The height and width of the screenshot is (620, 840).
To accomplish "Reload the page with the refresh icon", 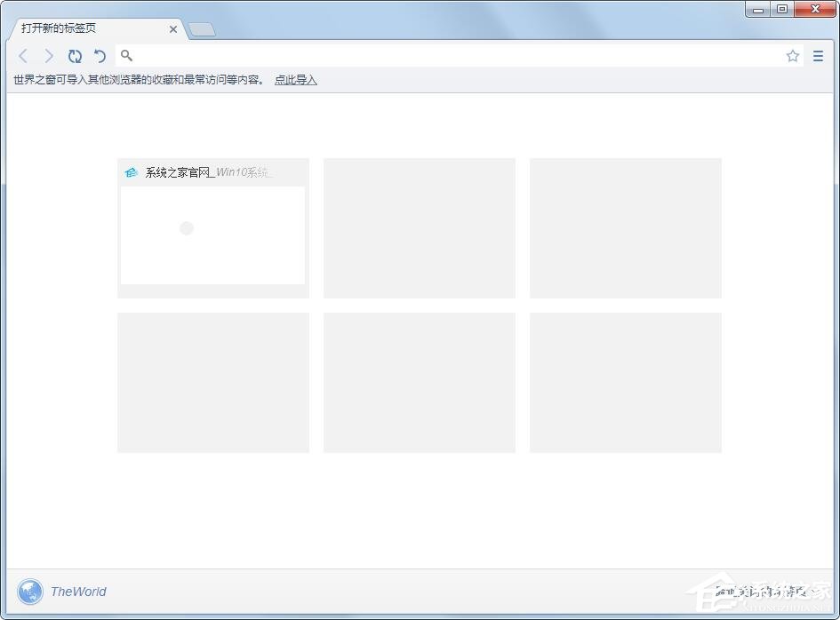I will [75, 56].
